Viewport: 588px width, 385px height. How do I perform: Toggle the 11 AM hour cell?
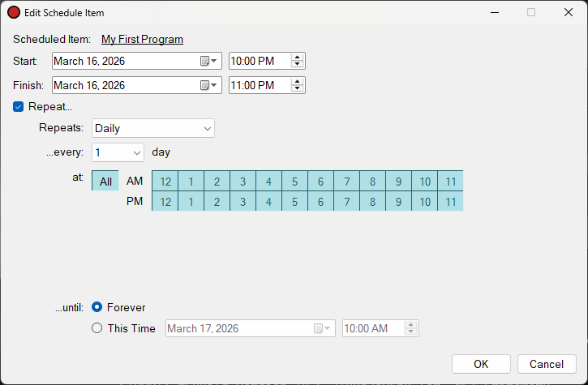450,181
